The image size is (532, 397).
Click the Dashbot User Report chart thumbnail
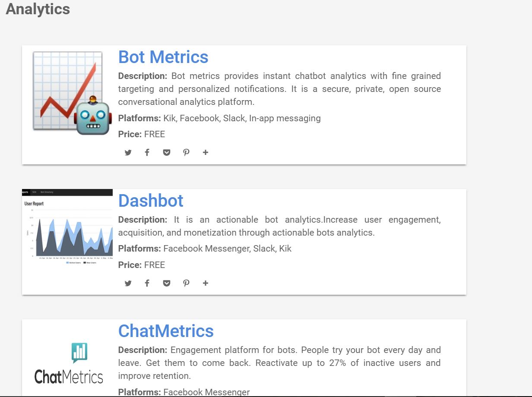67,227
